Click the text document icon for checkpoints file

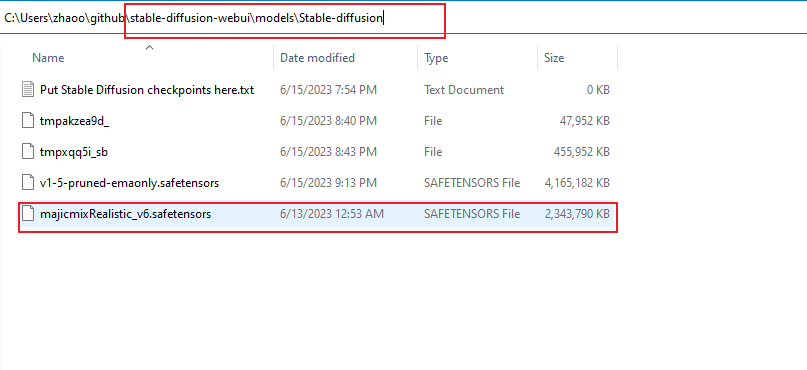coord(28,90)
